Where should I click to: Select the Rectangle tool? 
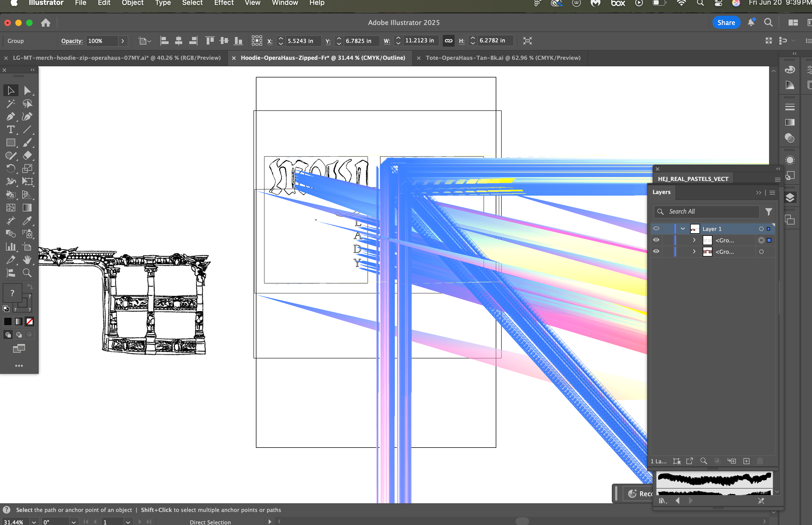click(11, 142)
